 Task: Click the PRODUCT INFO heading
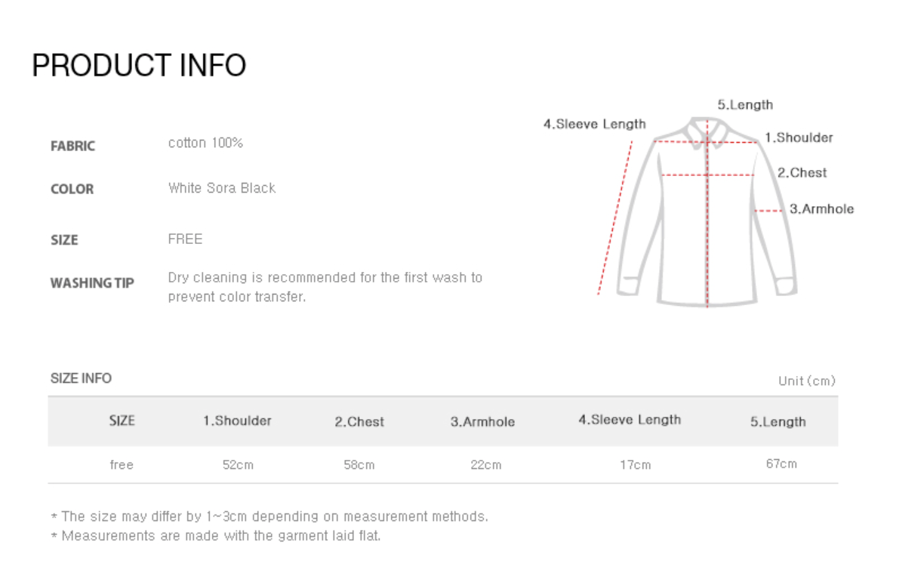pos(139,66)
